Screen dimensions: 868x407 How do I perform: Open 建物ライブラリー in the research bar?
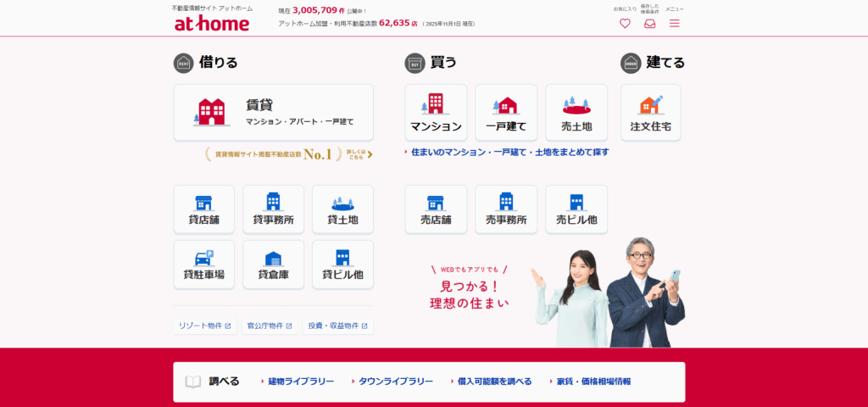[x=300, y=382]
